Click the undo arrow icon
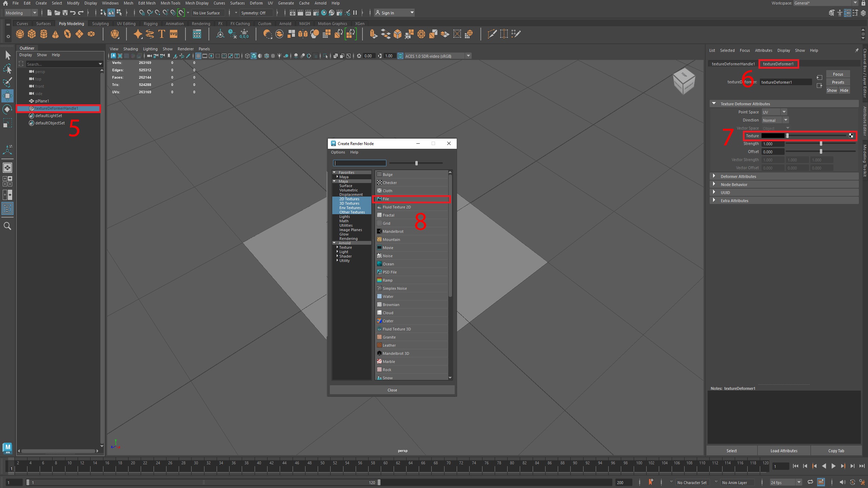 click(73, 13)
